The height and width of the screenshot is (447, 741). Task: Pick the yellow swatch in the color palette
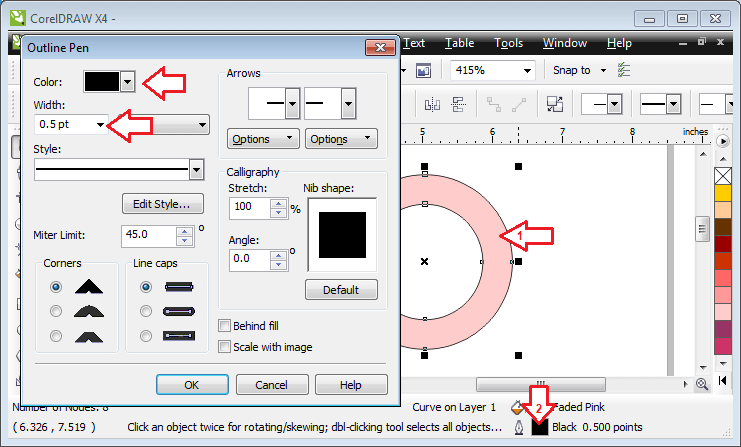click(x=723, y=194)
